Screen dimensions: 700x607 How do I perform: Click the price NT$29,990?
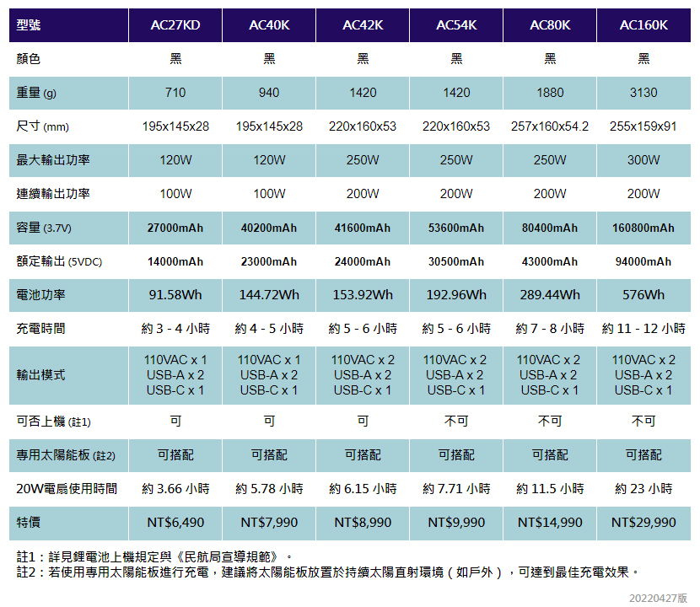(643, 522)
